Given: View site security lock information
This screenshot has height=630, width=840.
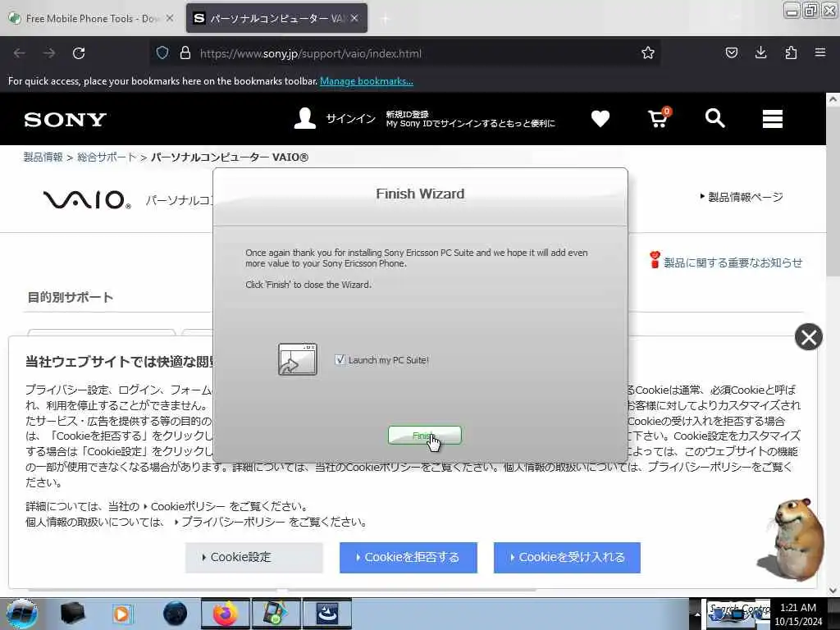Looking at the screenshot, I should click(x=185, y=53).
